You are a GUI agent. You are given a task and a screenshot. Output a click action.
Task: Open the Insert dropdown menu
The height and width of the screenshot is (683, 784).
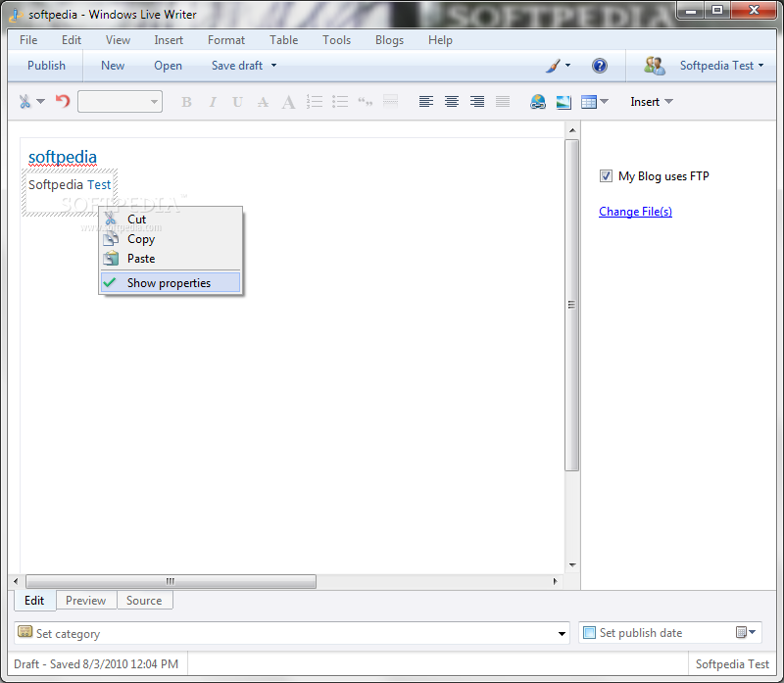(652, 102)
